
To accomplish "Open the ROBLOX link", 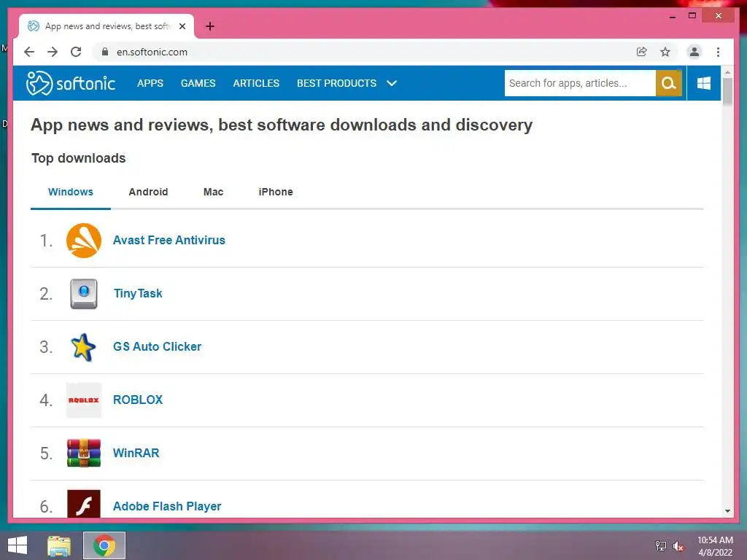I will [138, 400].
